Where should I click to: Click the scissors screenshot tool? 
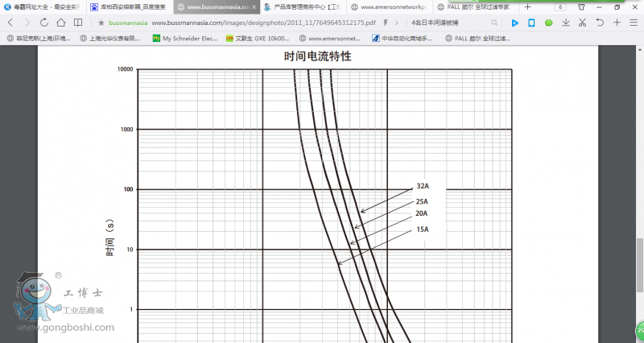582,23
